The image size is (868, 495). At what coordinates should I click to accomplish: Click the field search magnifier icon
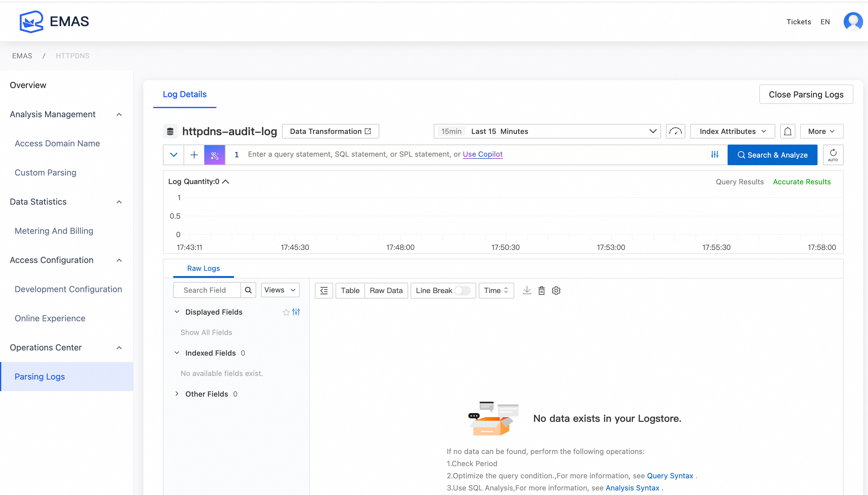[x=248, y=290]
